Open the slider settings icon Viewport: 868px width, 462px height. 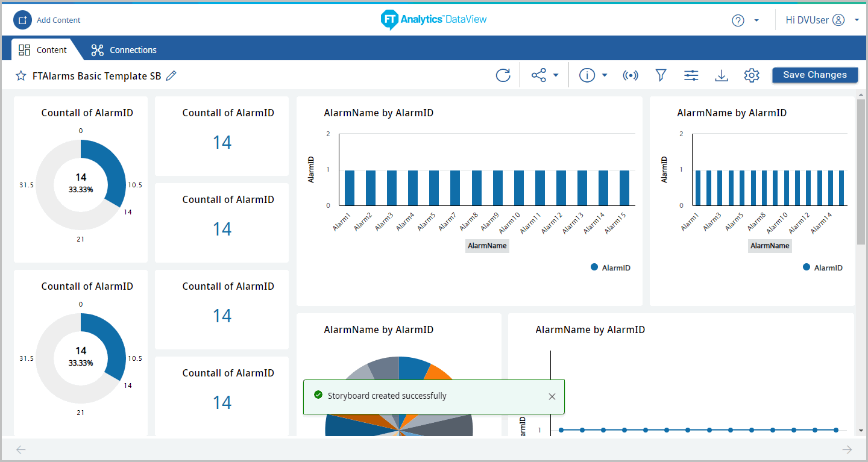coord(691,75)
